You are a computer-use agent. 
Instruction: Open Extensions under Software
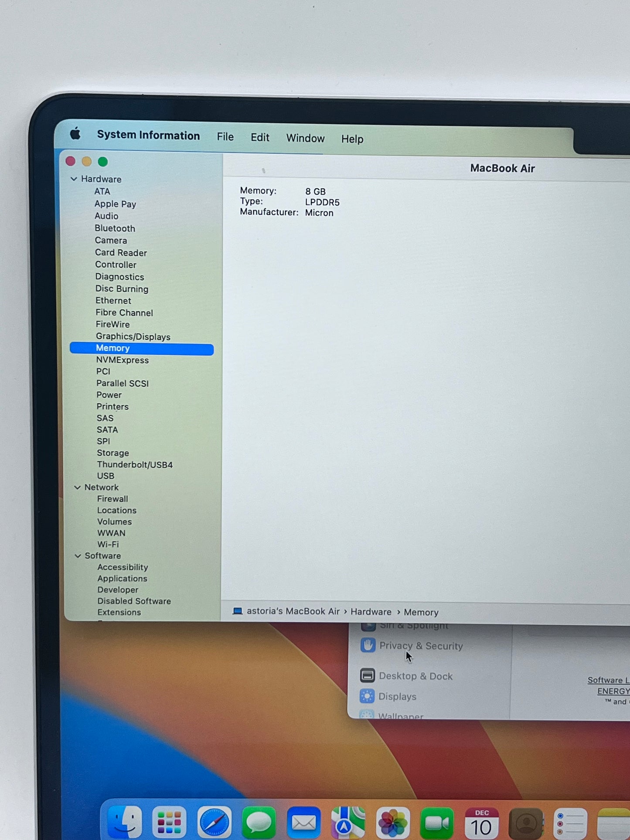[119, 612]
